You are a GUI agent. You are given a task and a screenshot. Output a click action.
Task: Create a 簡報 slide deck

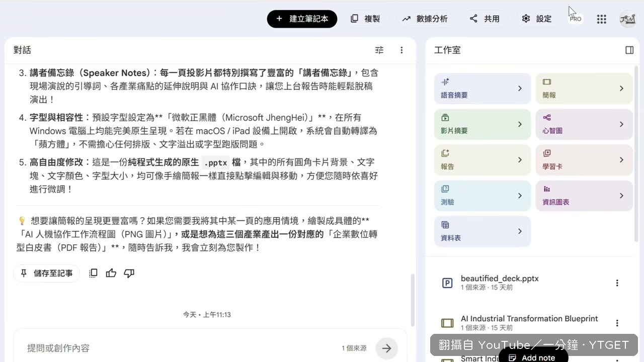pos(584,88)
